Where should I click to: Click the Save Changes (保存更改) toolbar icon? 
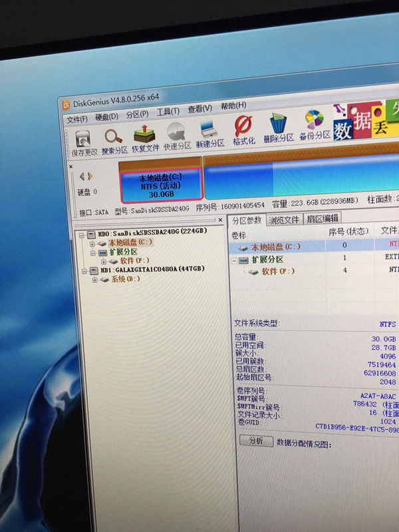84,143
